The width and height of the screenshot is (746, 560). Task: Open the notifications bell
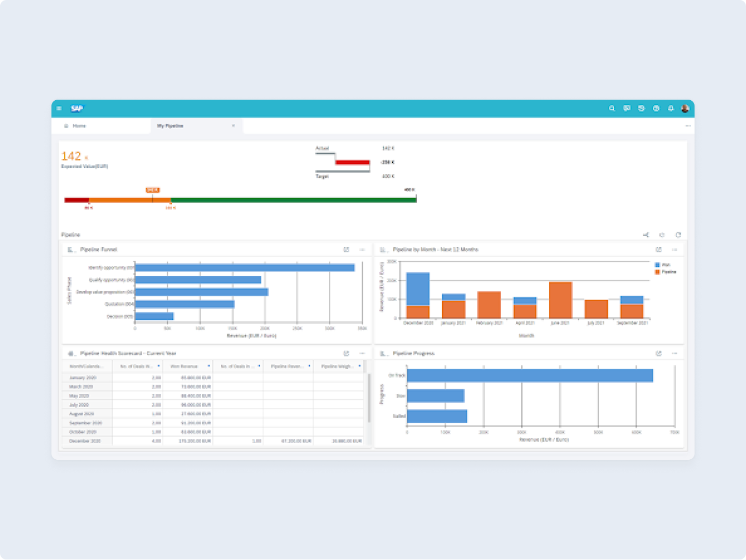click(x=670, y=108)
